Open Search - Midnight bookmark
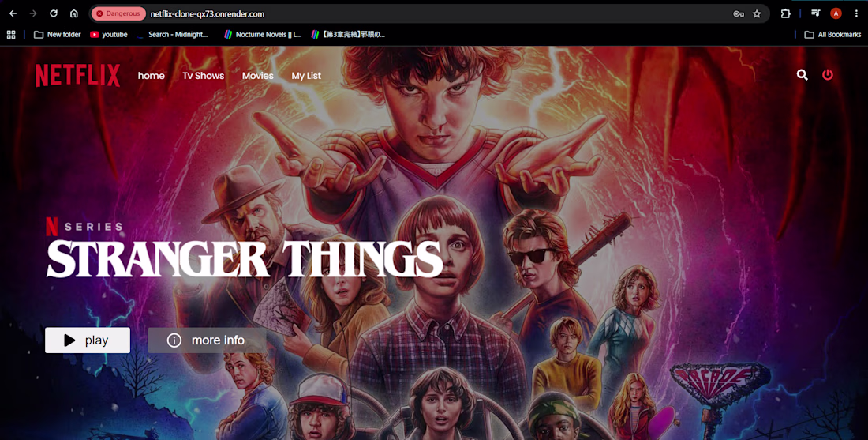Image resolution: width=868 pixels, height=440 pixels. (x=172, y=34)
